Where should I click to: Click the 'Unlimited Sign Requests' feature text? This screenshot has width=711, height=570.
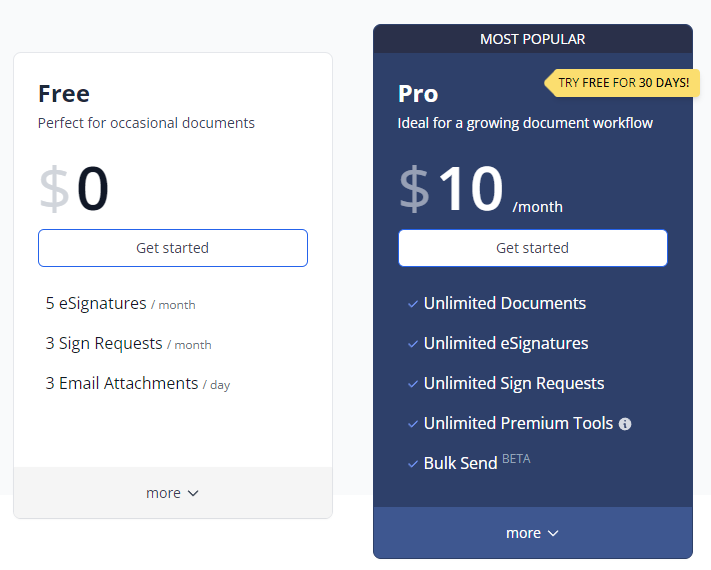click(x=514, y=384)
